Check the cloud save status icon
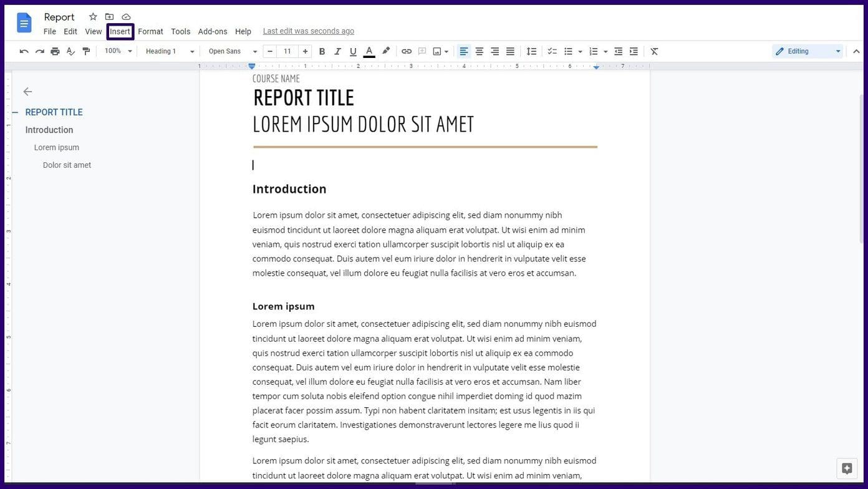Screen dimensions: 868x489 point(126,17)
